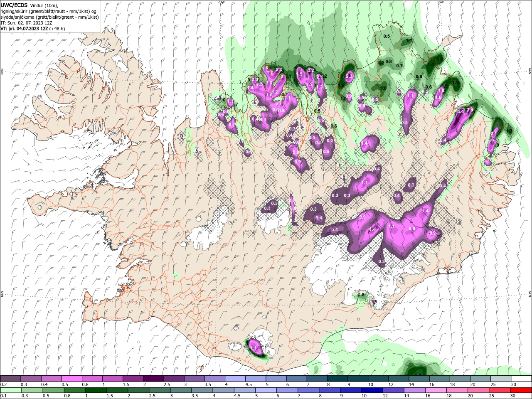
Task: Click the 'IT: Sun. 02. 07. 2023 12Z' line
Action: click(x=26, y=23)
